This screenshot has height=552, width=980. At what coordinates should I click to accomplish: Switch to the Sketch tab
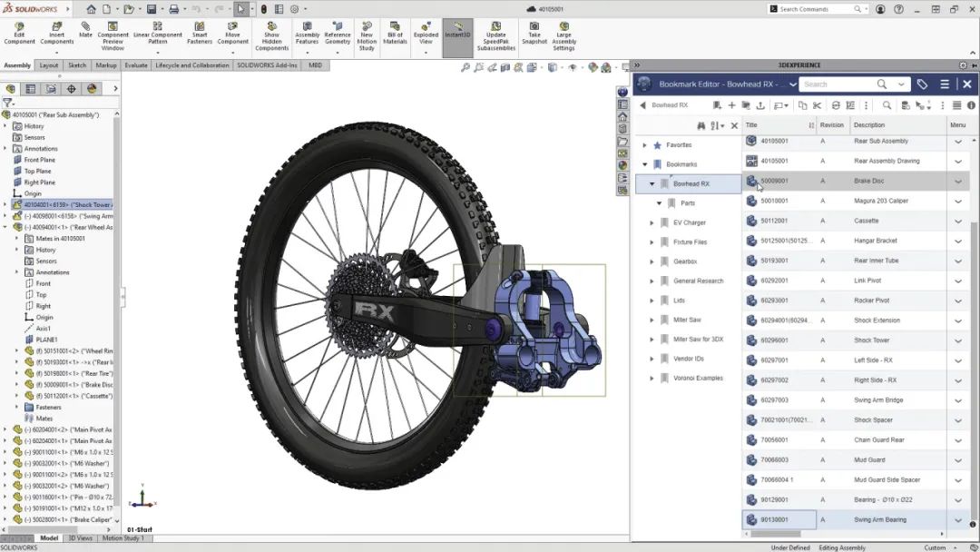coord(77,65)
